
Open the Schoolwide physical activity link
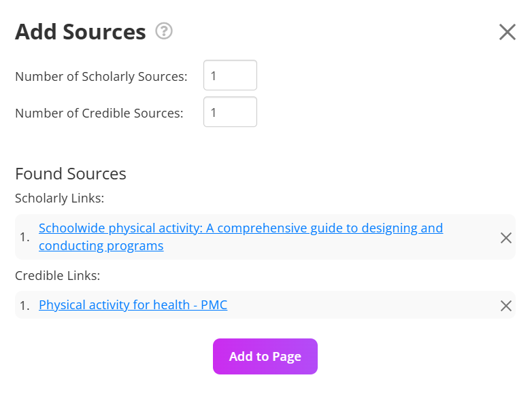tap(240, 228)
